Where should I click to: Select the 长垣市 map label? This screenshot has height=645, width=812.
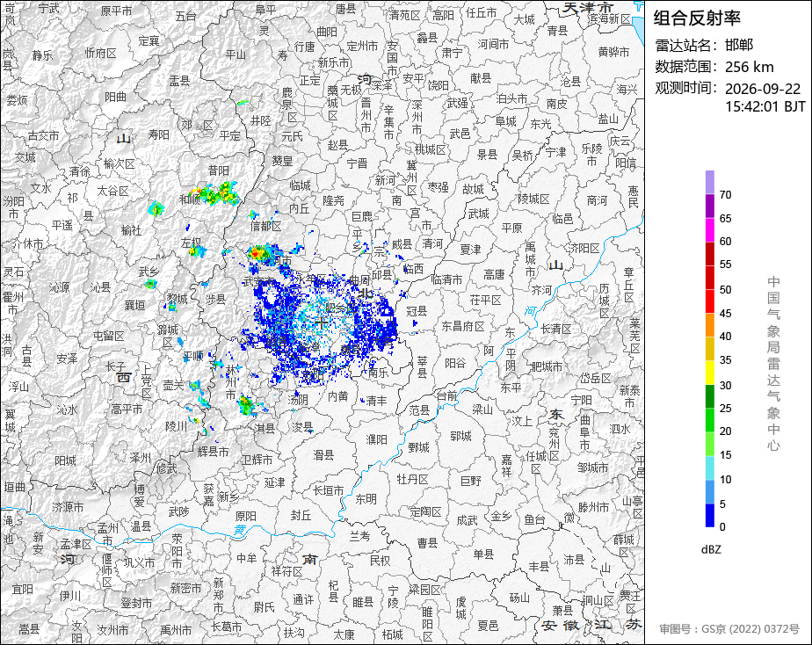point(329,490)
